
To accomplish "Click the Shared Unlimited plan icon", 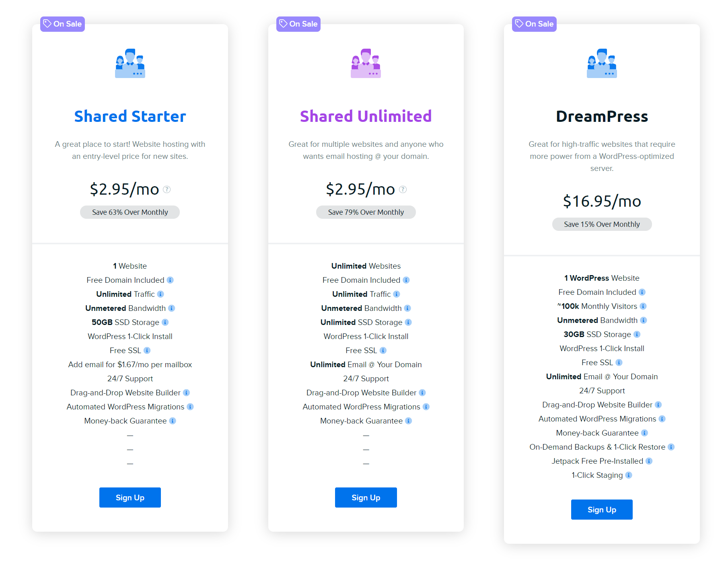I will [x=366, y=63].
